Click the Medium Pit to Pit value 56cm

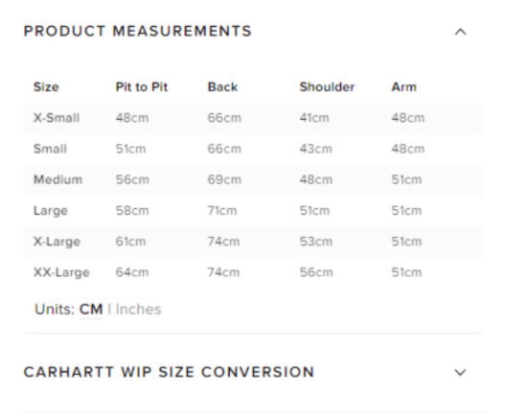tap(132, 180)
